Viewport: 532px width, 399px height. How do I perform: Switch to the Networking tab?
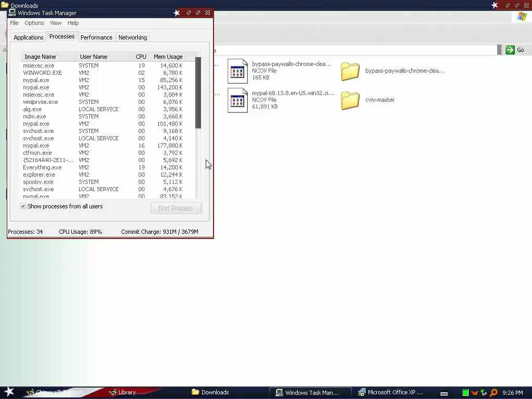[132, 37]
